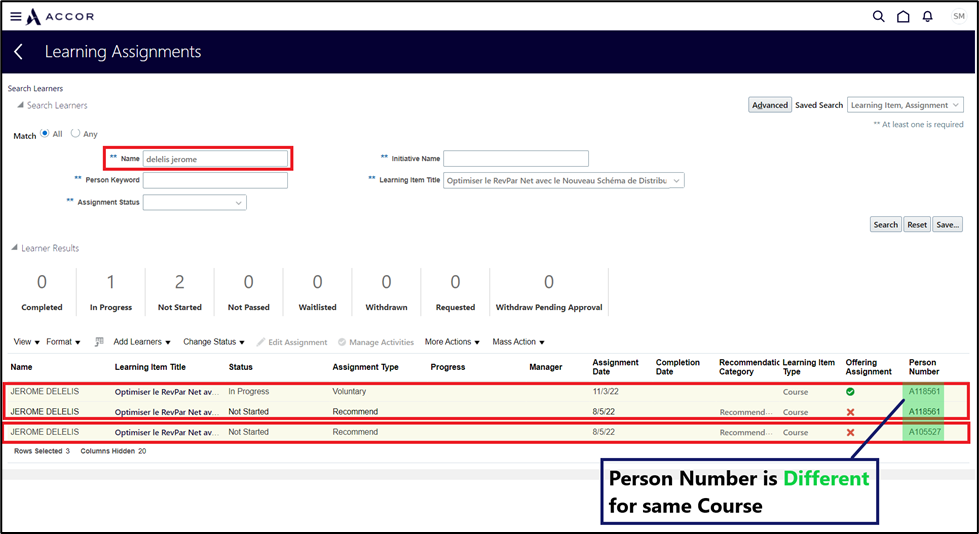Screen dimensions: 979x534
Task: Sort by the Manager column header
Action: (546, 367)
